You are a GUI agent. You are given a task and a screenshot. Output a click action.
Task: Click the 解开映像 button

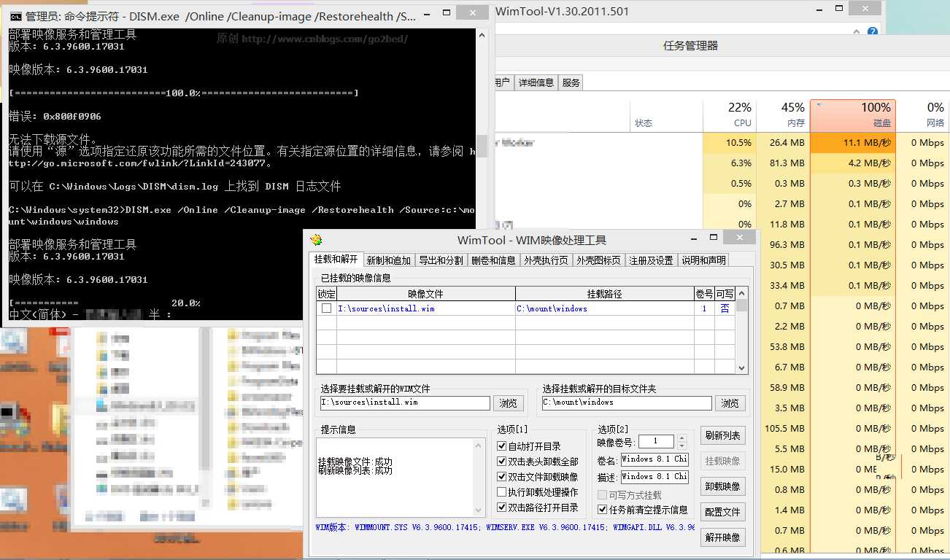click(723, 537)
